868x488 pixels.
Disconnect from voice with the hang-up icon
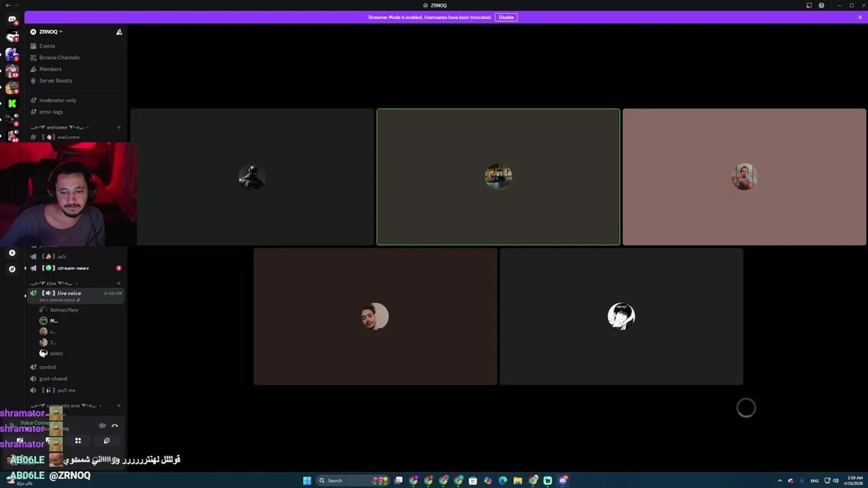(x=115, y=426)
